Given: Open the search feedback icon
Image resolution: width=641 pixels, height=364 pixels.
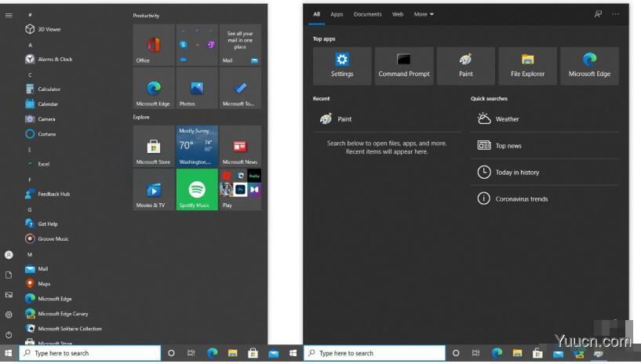Looking at the screenshot, I should tap(598, 14).
